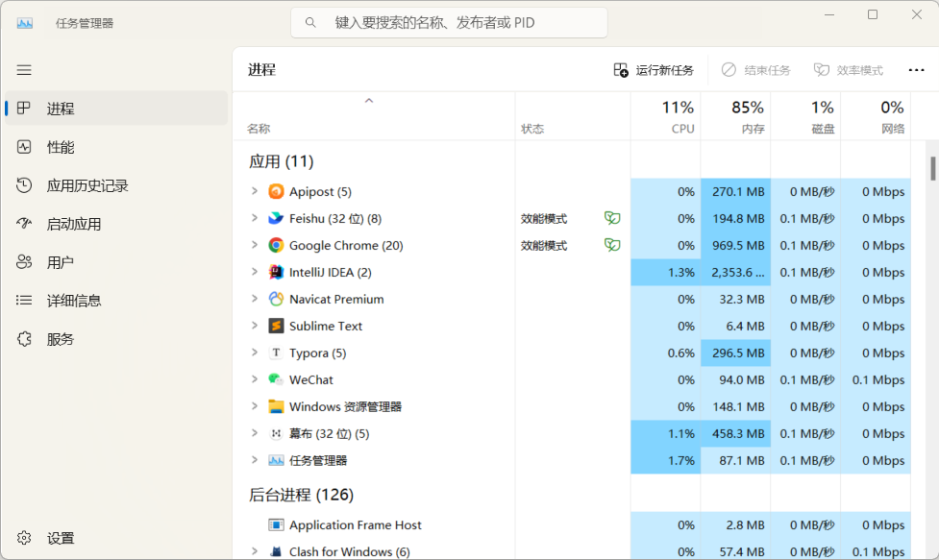Click the IntelliJ IDEA icon
The height and width of the screenshot is (560, 939).
tap(276, 272)
